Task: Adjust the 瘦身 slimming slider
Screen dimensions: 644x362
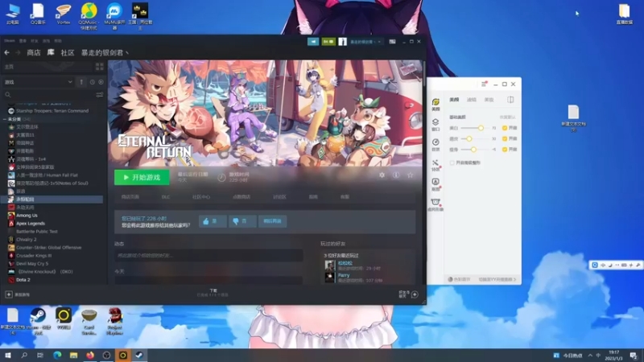Action: [x=473, y=150]
